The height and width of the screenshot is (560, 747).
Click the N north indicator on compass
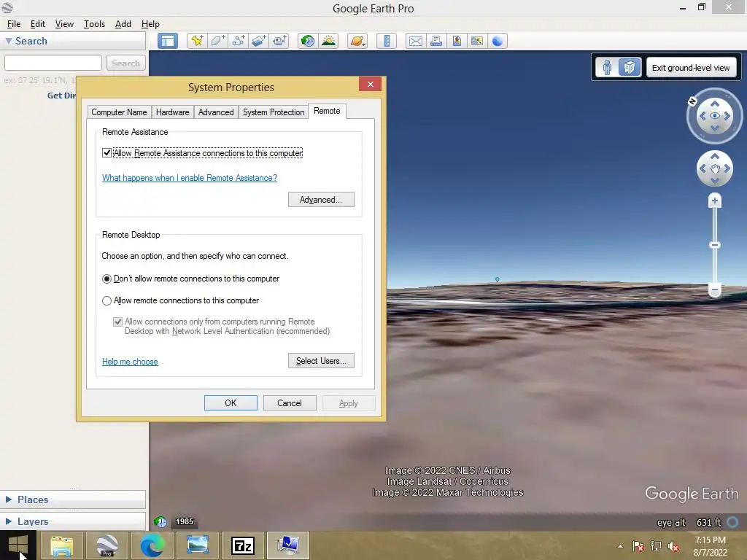tap(693, 101)
